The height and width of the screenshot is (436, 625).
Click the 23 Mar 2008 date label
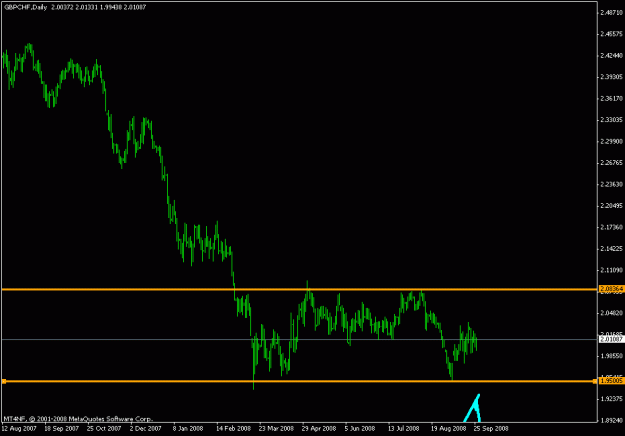pyautogui.click(x=276, y=429)
